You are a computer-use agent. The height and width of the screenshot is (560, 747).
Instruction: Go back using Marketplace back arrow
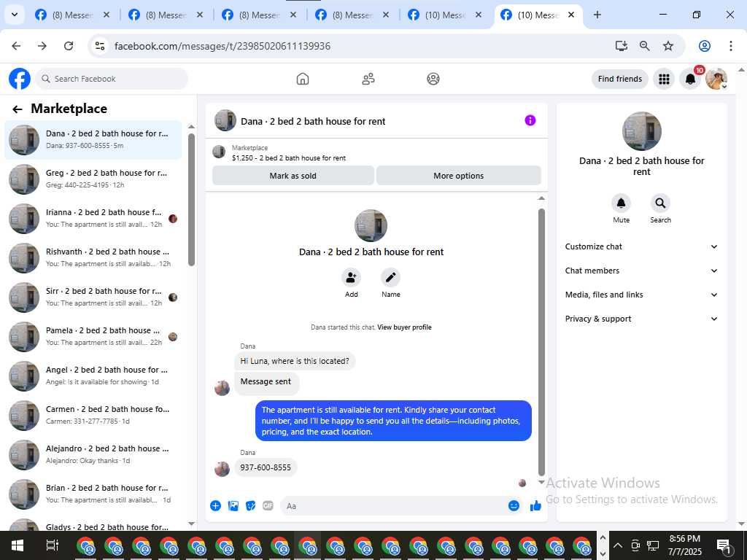18,109
